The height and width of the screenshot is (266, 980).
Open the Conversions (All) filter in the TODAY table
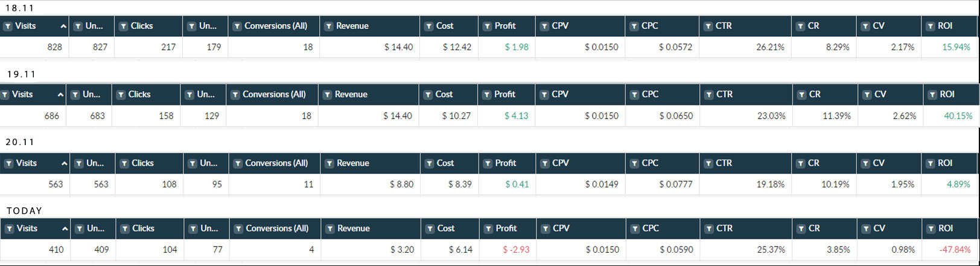point(238,229)
